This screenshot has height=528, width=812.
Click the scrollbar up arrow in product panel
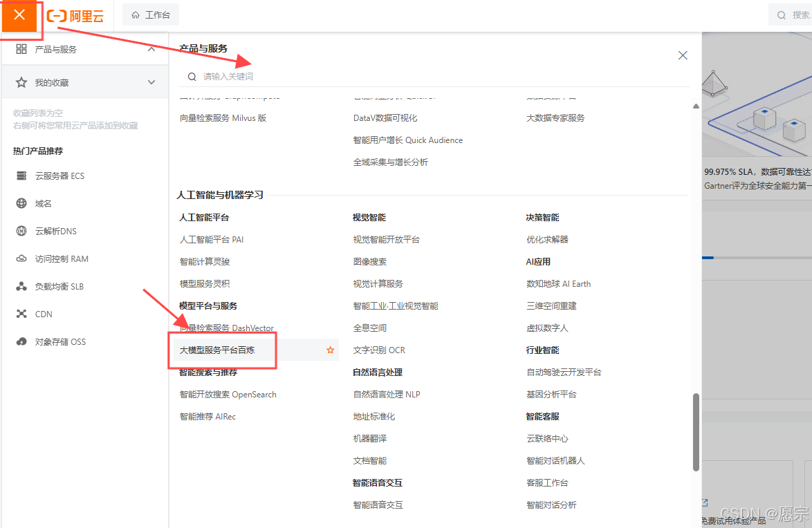coord(696,106)
